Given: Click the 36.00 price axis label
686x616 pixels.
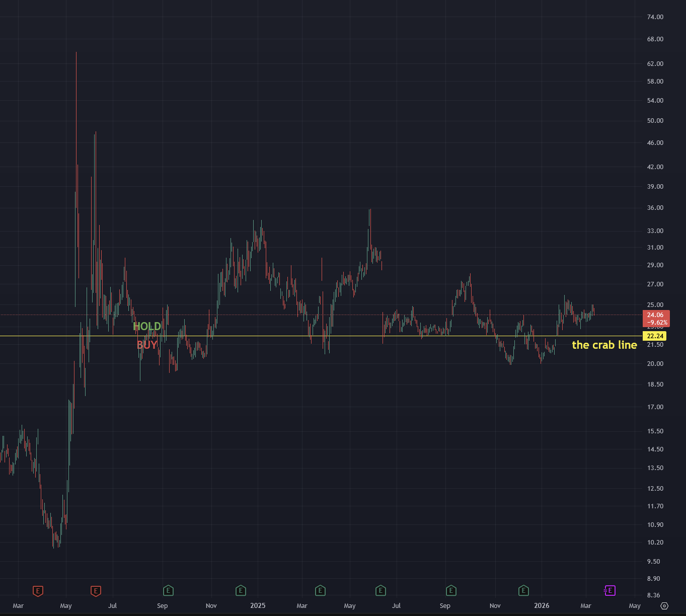Looking at the screenshot, I should coord(655,208).
